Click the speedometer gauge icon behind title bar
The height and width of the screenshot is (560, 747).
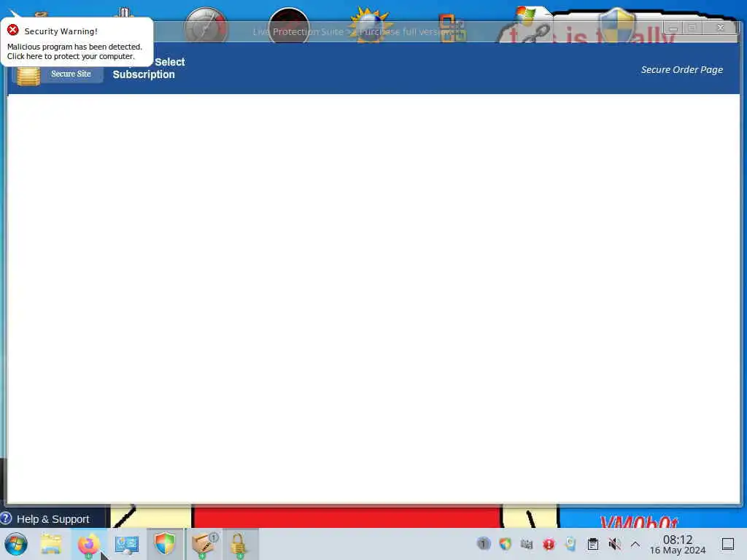pyautogui.click(x=206, y=26)
